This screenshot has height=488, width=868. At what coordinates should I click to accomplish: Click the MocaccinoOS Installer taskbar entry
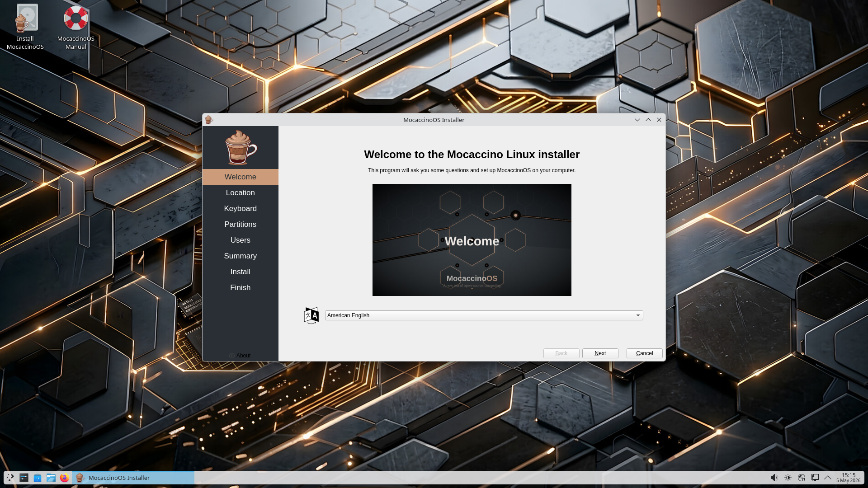(x=133, y=478)
